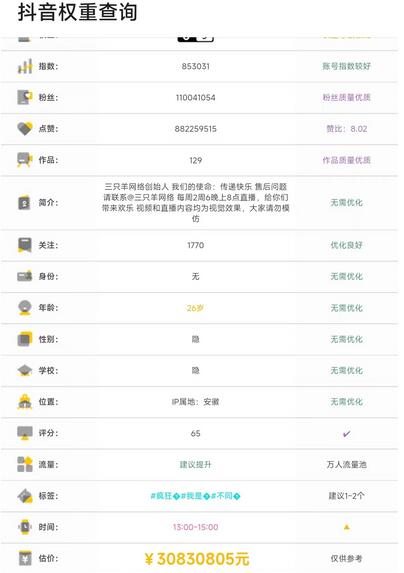Click the 抖音权重查询 page title
Viewport: 404px width, 573px height.
77,12
